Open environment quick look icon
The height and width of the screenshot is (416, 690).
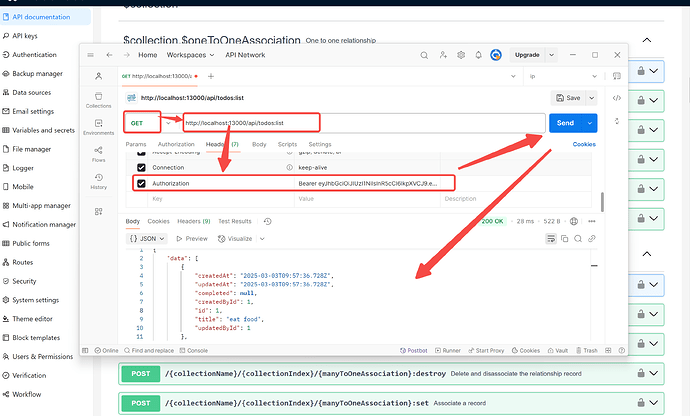click(617, 76)
